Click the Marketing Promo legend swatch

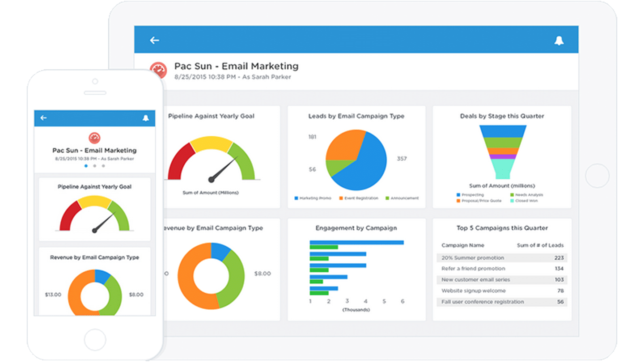296,198
